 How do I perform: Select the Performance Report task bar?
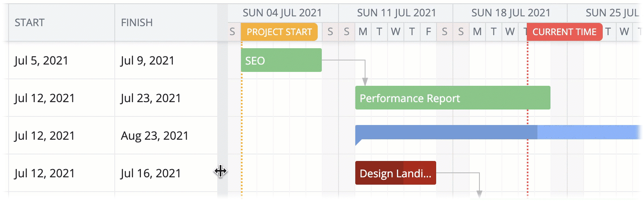(x=452, y=98)
